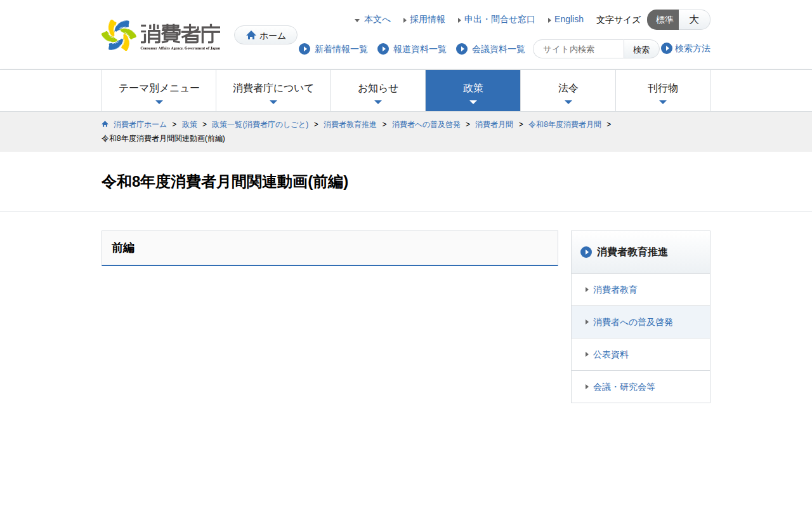Click the サイト内検索 search field
This screenshot has width=812, height=508.
(579, 49)
